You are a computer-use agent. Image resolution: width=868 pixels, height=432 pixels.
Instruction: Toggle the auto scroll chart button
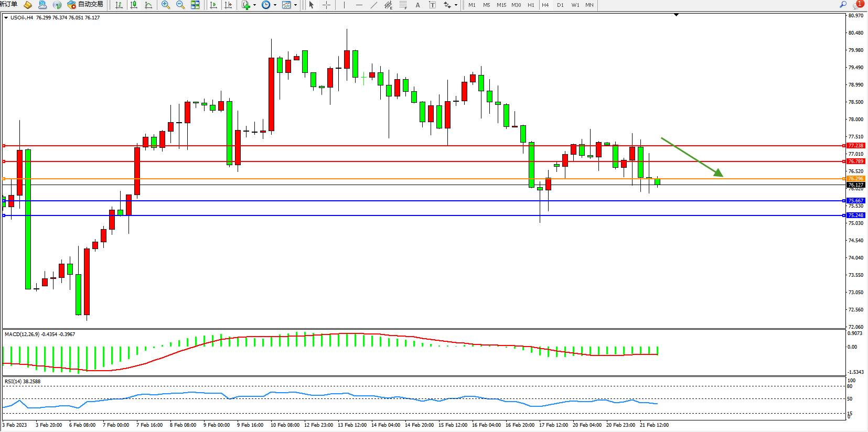click(213, 5)
